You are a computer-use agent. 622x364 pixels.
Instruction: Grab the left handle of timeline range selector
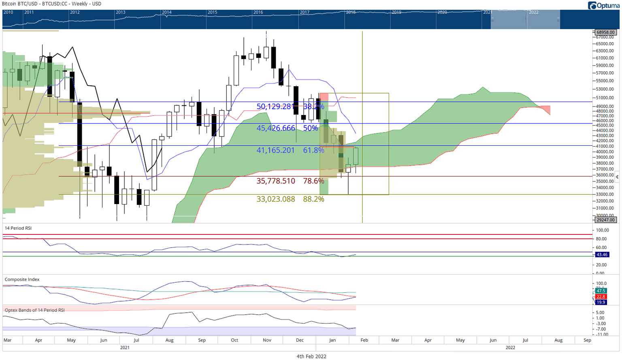491,19
